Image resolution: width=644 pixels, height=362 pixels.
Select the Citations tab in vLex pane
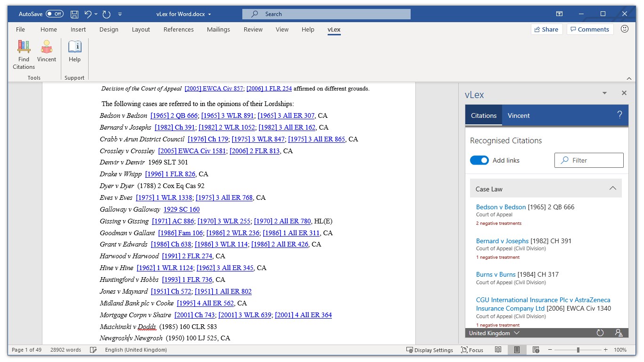click(x=484, y=115)
